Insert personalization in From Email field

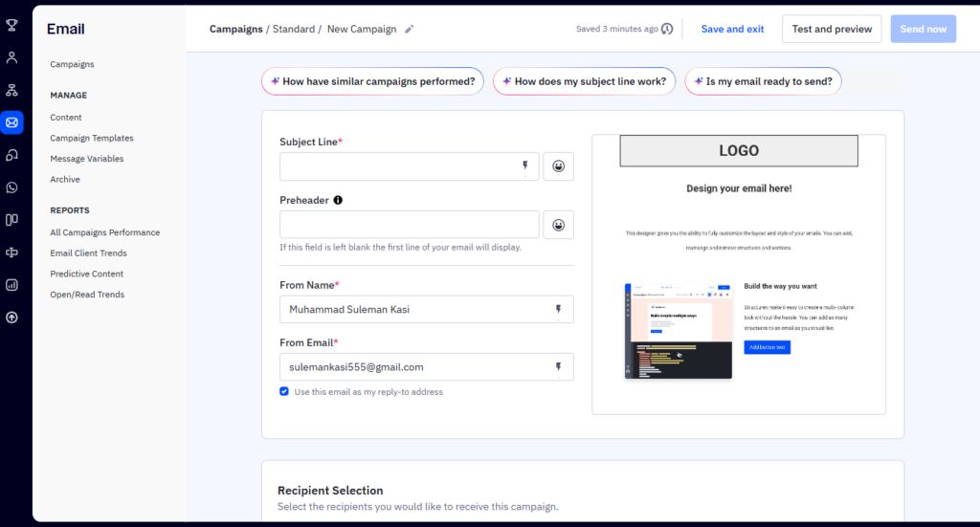click(558, 367)
